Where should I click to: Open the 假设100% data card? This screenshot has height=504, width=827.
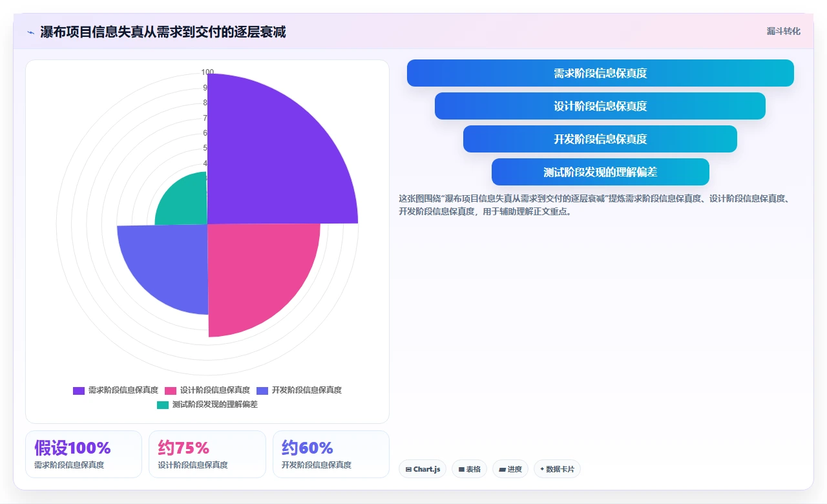coord(83,454)
